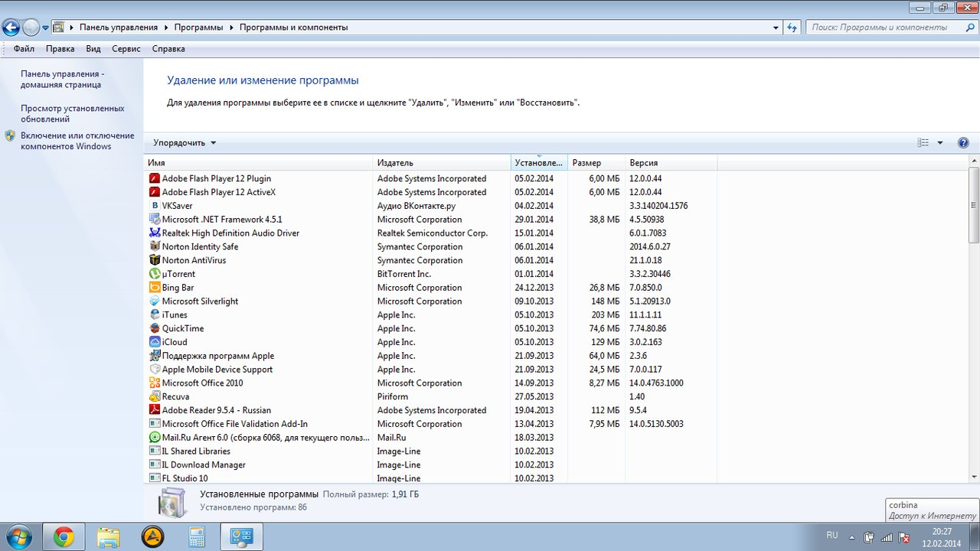Open the Справка menu

[168, 49]
